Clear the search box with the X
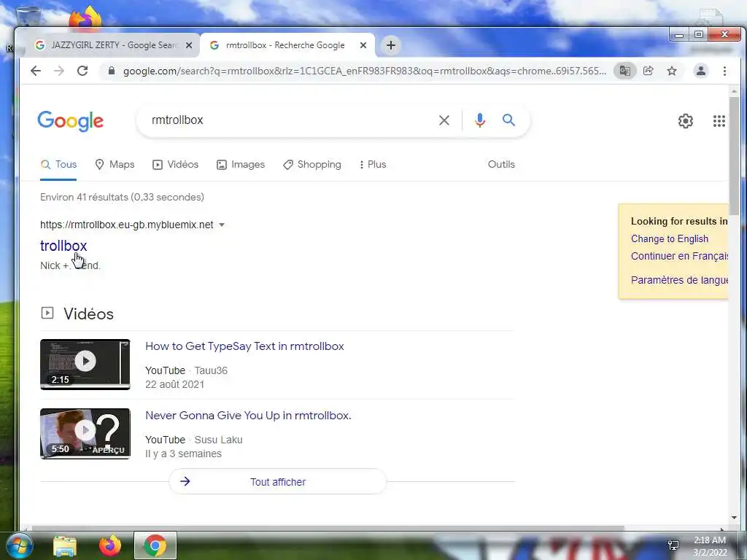The width and height of the screenshot is (747, 560). [444, 120]
